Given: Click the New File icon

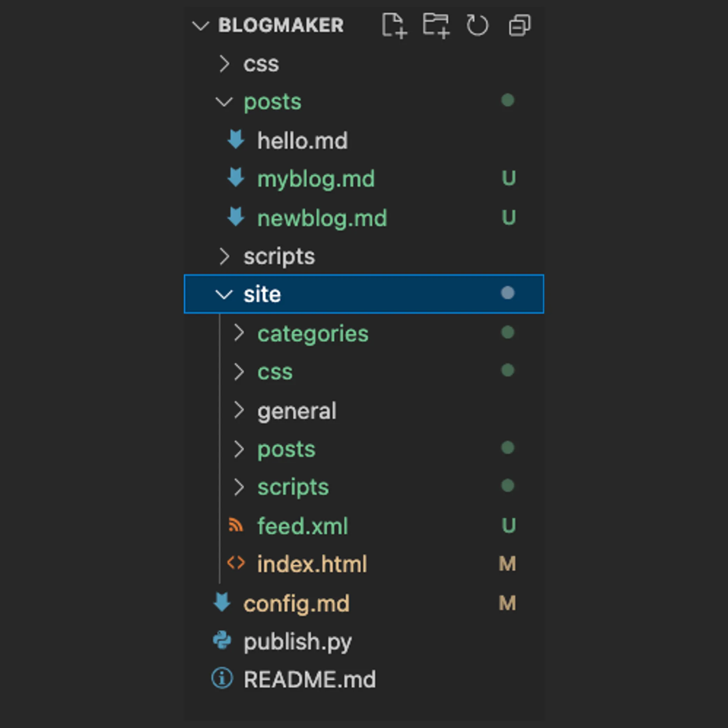Looking at the screenshot, I should pyautogui.click(x=394, y=25).
